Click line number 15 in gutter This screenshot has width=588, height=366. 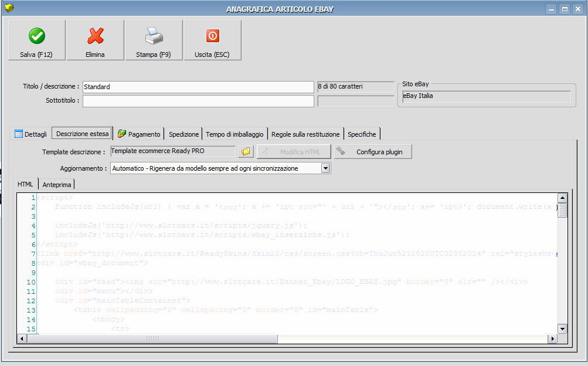[x=31, y=329]
